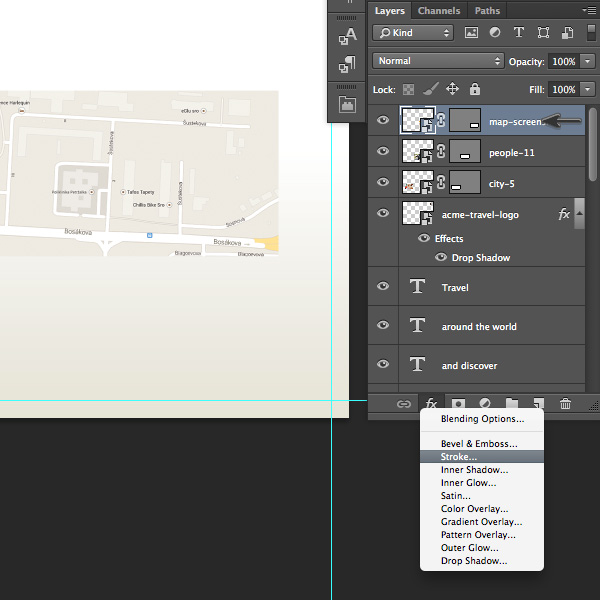Image resolution: width=600 pixels, height=600 pixels.
Task: Filter layers by type layers icon
Action: [518, 33]
